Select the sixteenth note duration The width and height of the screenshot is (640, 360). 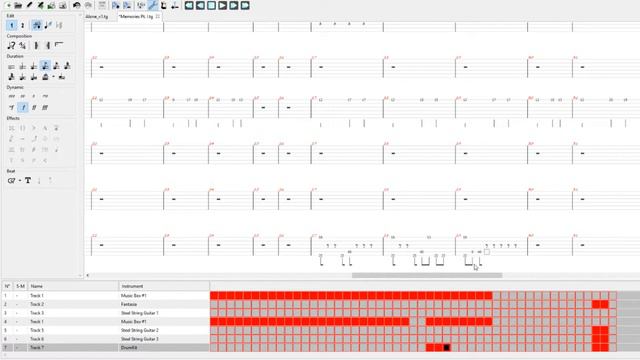coord(56,66)
